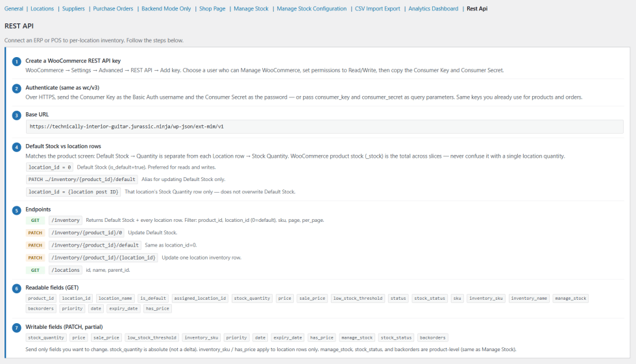Click the 'location_id = 0' code chip

click(x=50, y=167)
